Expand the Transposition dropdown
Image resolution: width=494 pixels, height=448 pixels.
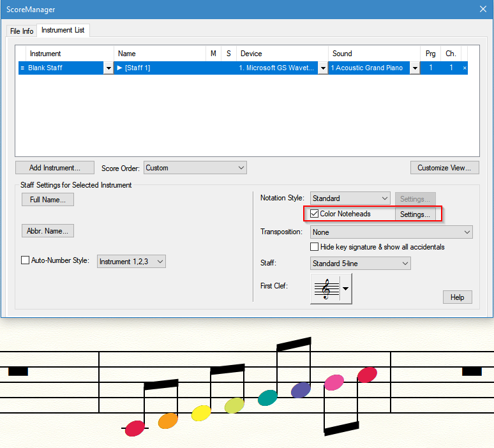tap(391, 232)
